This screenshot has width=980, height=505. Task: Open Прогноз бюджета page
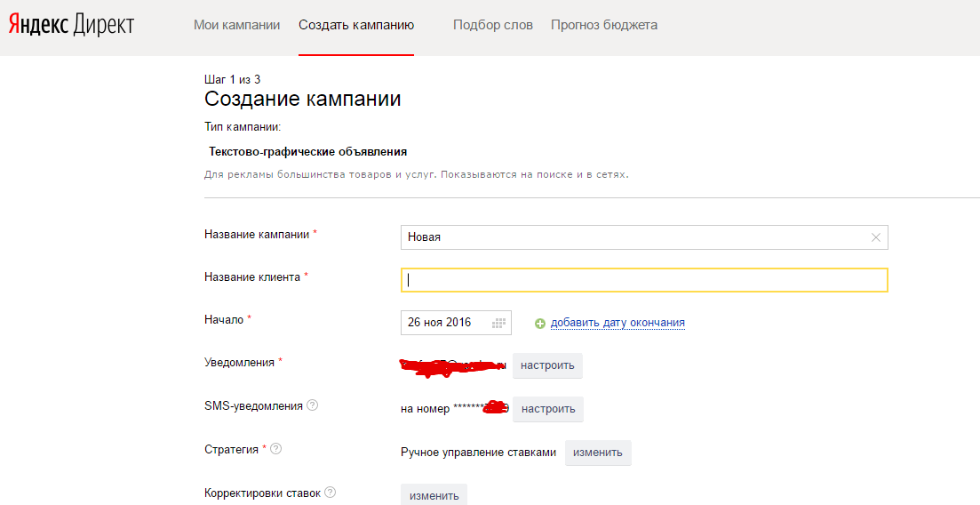pos(604,25)
